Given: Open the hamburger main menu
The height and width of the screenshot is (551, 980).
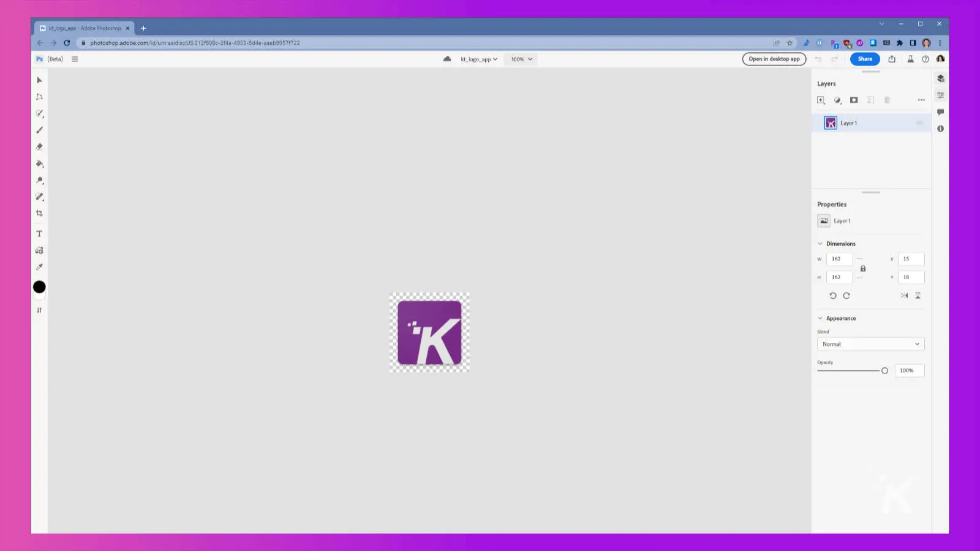Looking at the screenshot, I should click(75, 59).
